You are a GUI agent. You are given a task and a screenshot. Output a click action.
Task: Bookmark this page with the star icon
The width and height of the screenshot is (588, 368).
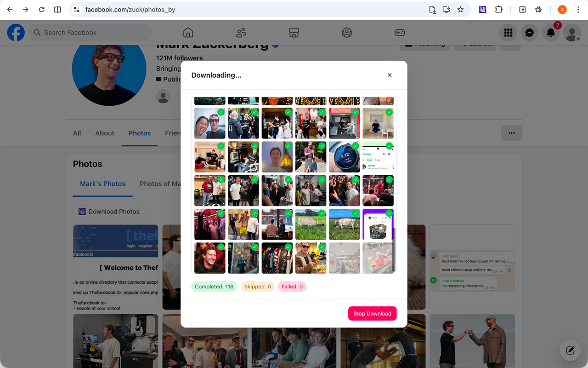(x=460, y=9)
